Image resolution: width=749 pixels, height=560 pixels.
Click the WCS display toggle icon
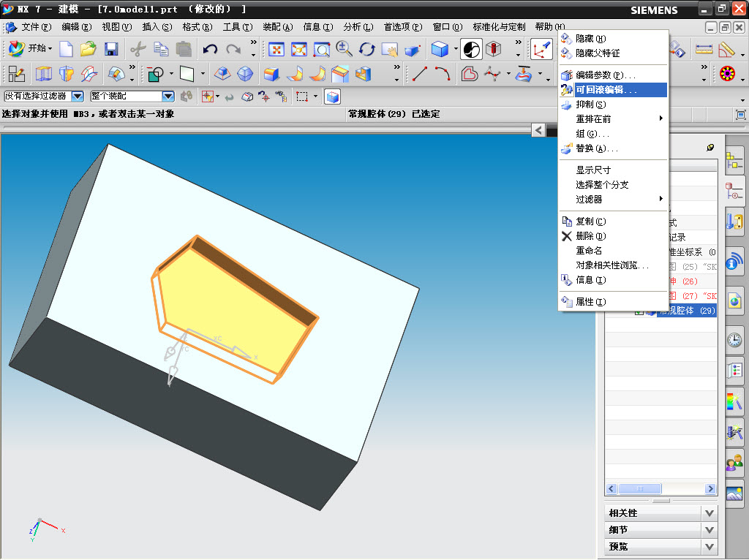tap(541, 49)
